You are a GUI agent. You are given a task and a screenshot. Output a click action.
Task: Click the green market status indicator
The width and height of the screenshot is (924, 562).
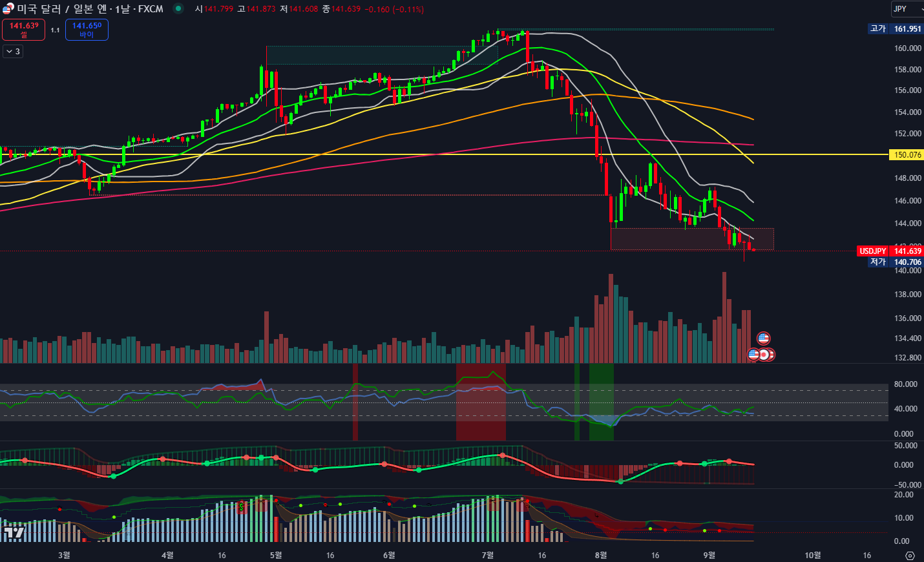178,8
